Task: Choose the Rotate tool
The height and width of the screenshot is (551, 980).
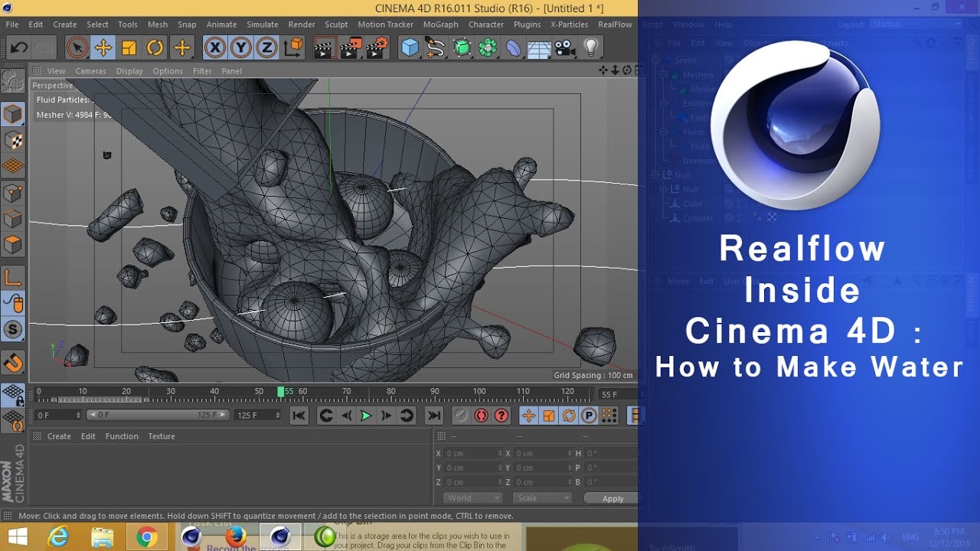Action: pyautogui.click(x=155, y=48)
